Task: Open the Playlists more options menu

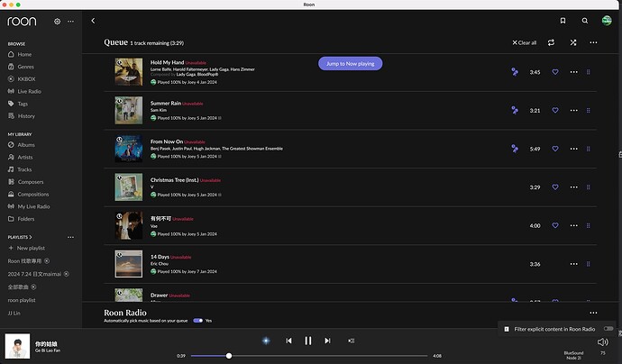Action: pyautogui.click(x=70, y=237)
